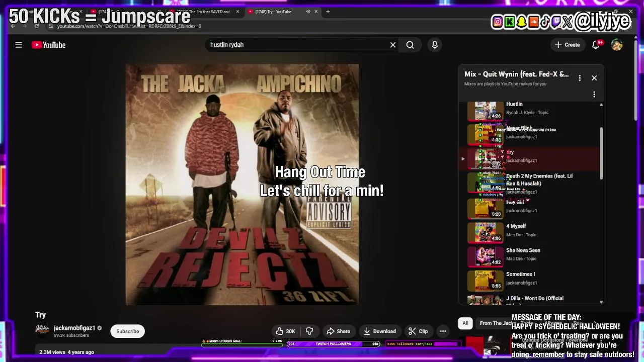Click the Clip scissors button
The width and height of the screenshot is (644, 362).
(418, 331)
